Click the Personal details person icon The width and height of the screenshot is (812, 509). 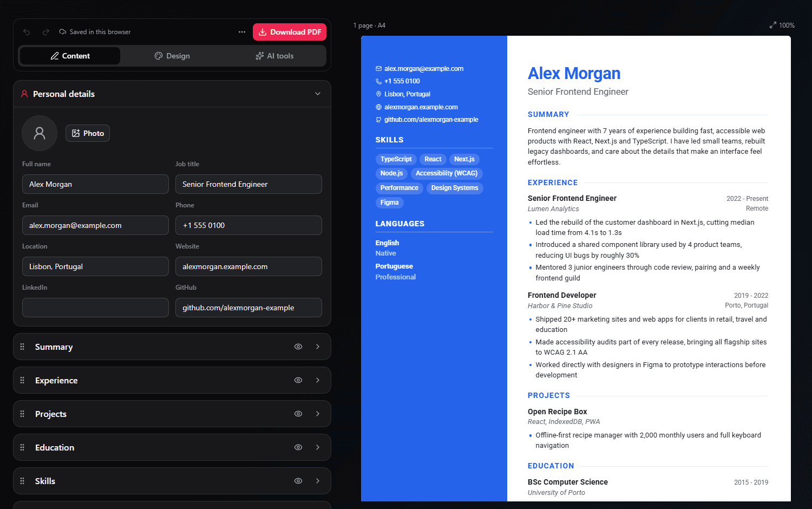pos(24,94)
